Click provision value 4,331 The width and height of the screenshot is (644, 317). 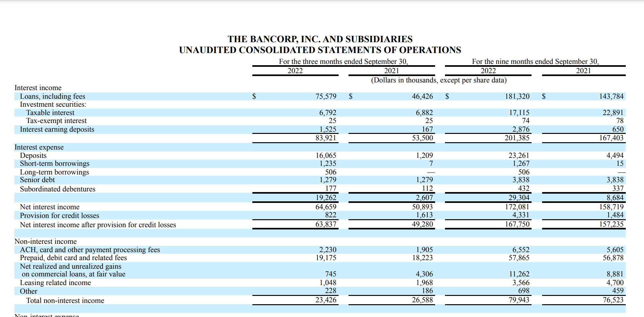click(x=521, y=215)
